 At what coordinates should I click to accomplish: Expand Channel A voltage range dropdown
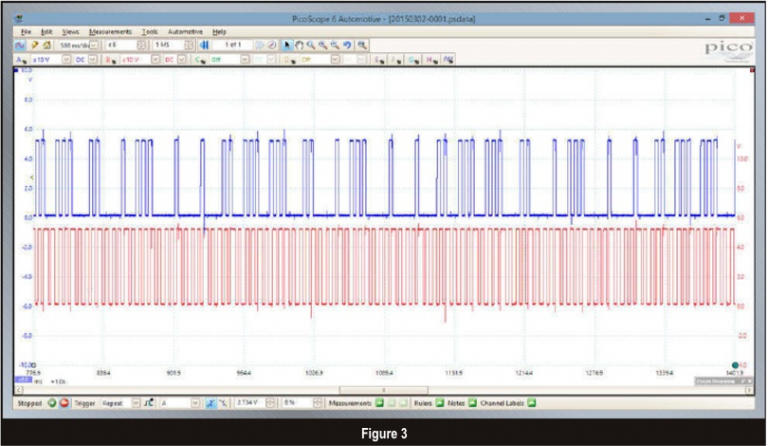coord(67,59)
